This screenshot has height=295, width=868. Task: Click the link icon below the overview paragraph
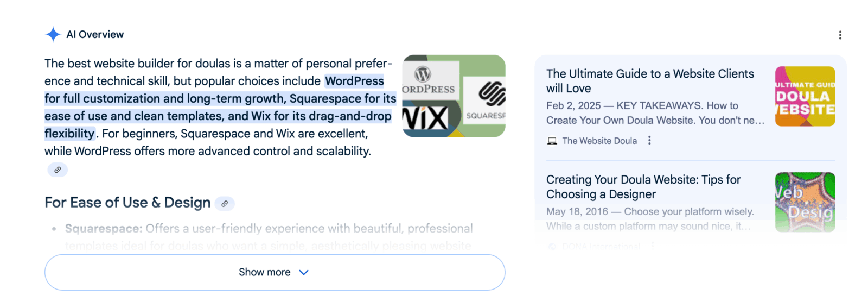click(58, 170)
